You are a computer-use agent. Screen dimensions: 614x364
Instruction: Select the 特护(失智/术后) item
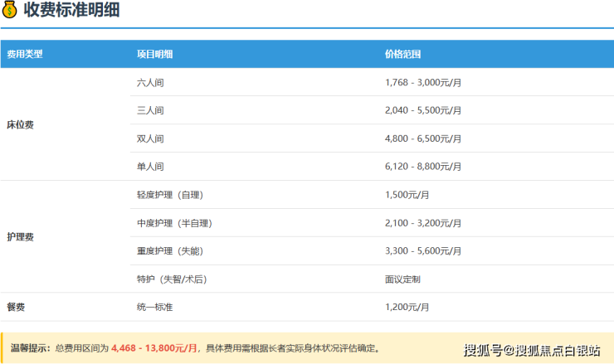(172, 279)
